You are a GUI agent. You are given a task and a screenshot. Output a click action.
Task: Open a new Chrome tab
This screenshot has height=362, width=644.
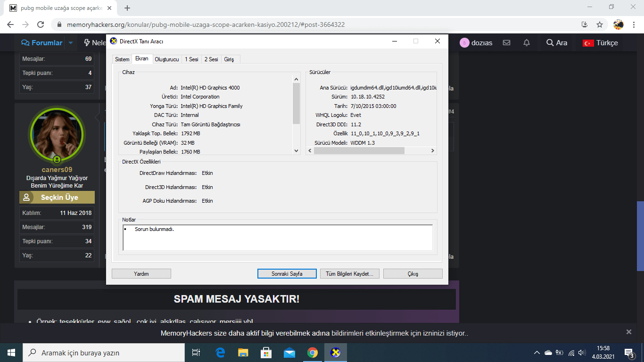[x=127, y=8]
